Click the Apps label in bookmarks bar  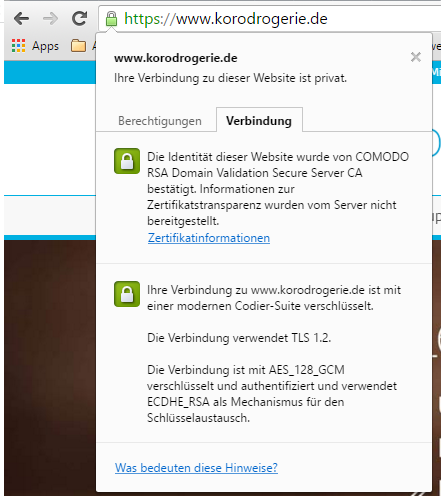45,46
